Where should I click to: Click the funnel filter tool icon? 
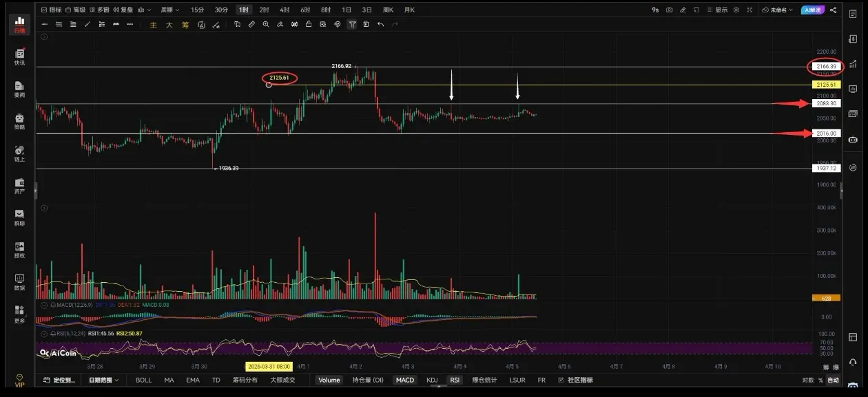(352, 24)
